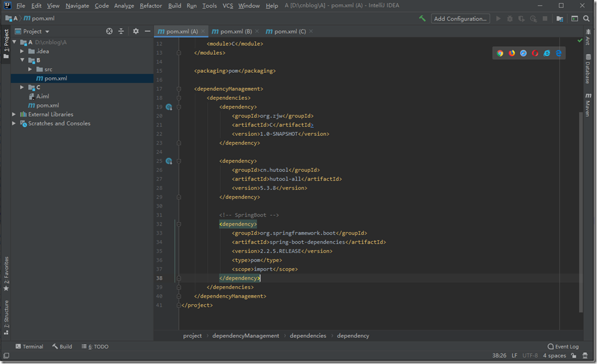
Task: Click the editor vertical scrollbar
Action: point(581,212)
